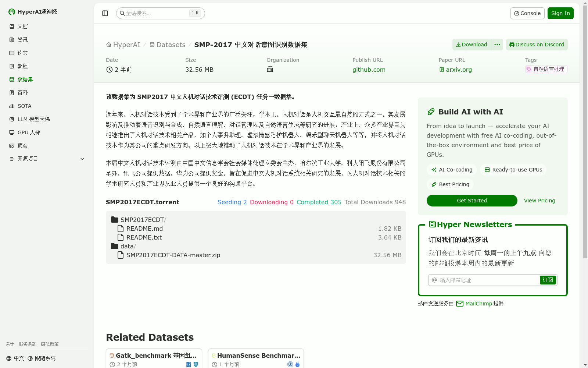Focus the 输入邮箱地址 email field
588x368 pixels.
point(489,280)
